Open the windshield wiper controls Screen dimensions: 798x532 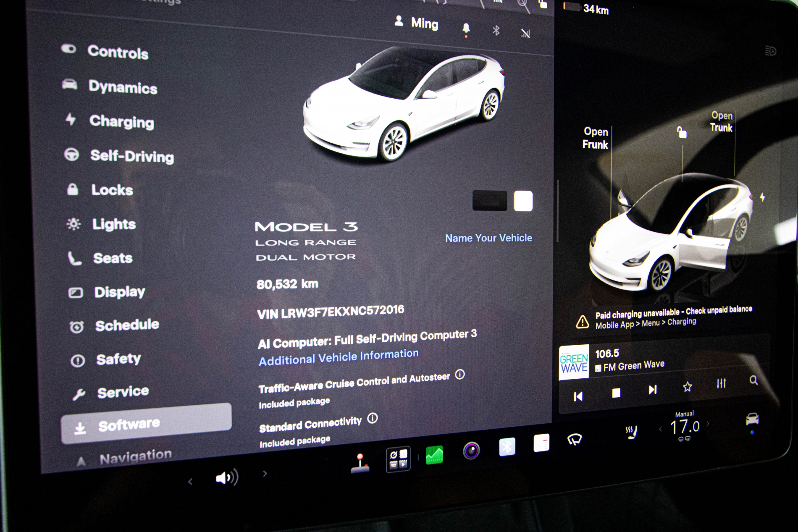pos(575,439)
